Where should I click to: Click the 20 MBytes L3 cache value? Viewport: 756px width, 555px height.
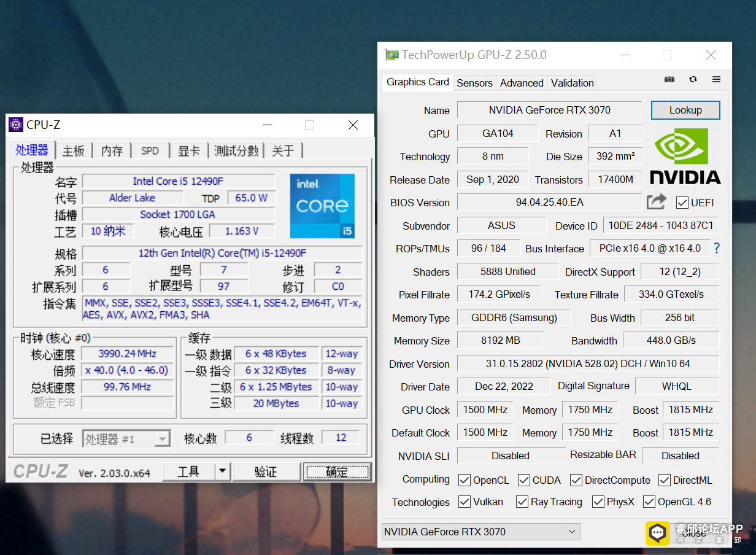(x=276, y=403)
